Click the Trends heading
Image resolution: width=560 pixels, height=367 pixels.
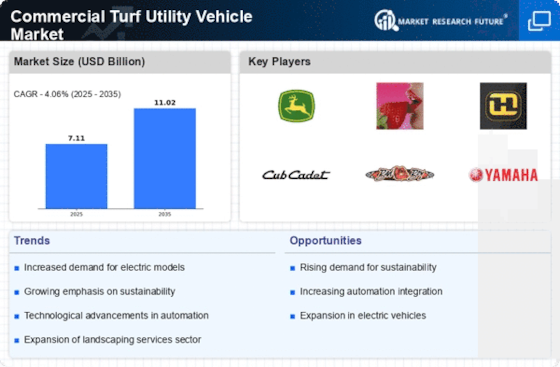(32, 241)
